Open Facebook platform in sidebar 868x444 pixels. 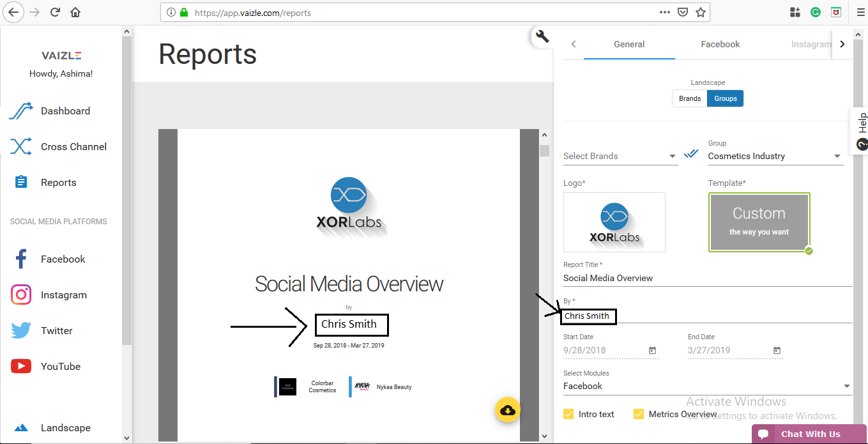coord(61,259)
